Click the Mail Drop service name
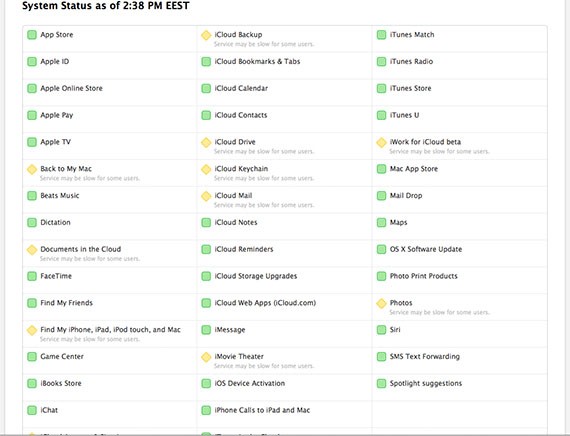570x436 pixels. tap(406, 196)
